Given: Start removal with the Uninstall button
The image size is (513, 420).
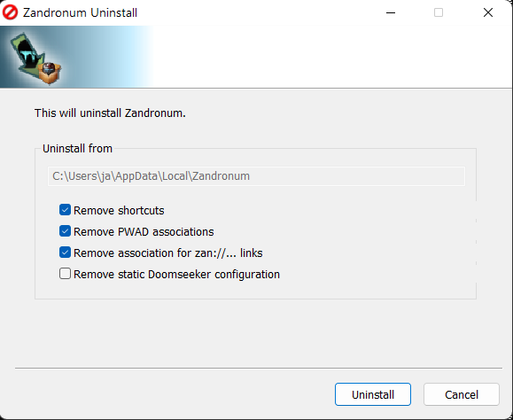Looking at the screenshot, I should (x=373, y=394).
